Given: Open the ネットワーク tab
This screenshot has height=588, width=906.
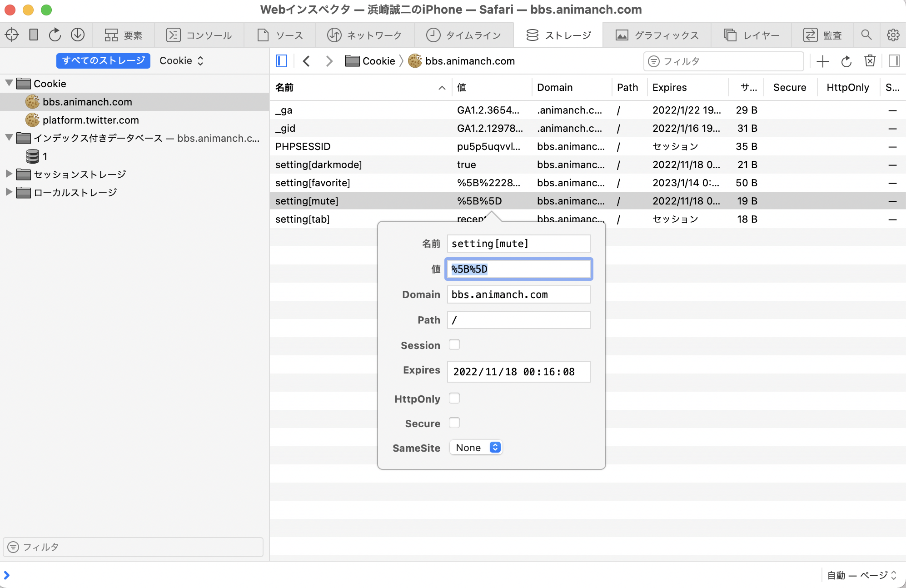Looking at the screenshot, I should [x=365, y=35].
